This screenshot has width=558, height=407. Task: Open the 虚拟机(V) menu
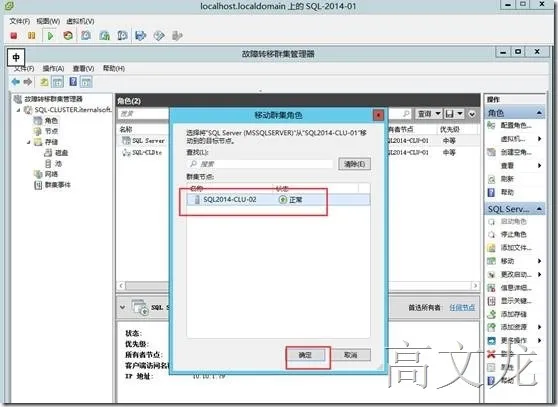(80, 21)
